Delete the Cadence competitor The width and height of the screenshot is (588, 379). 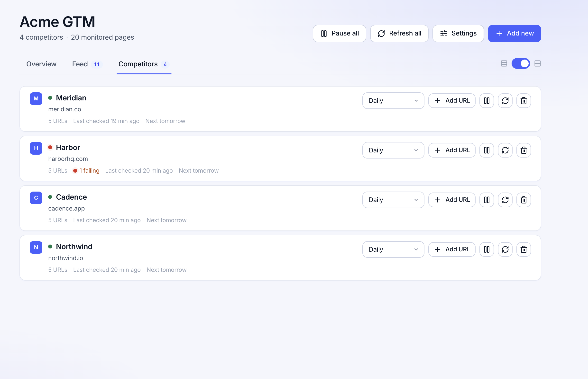click(x=524, y=200)
